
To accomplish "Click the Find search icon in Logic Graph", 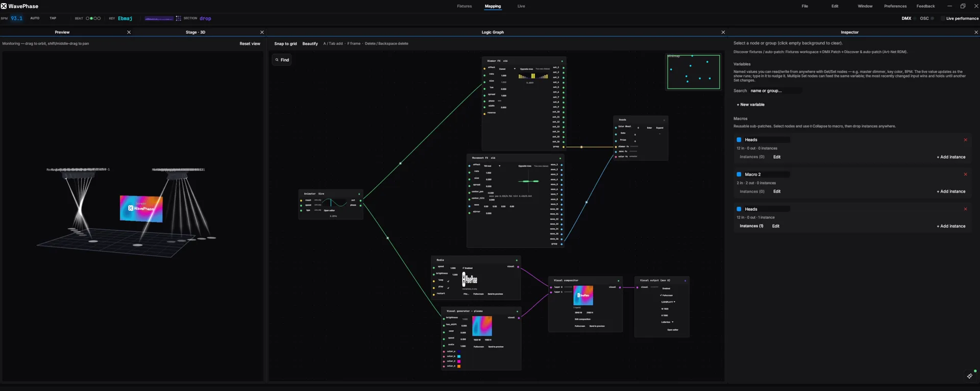I will pyautogui.click(x=277, y=60).
